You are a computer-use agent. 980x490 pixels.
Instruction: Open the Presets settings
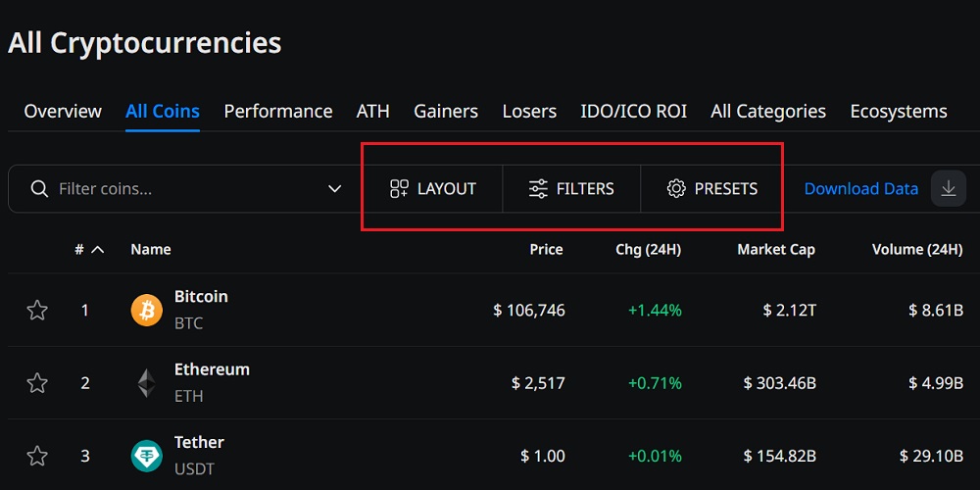(711, 189)
